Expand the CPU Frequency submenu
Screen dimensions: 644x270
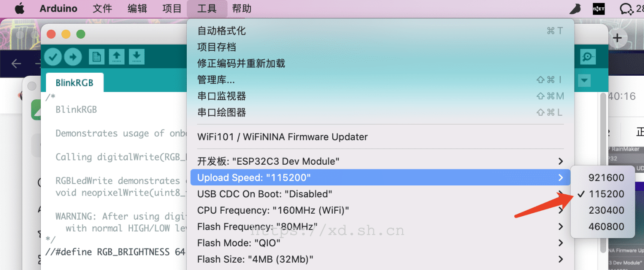point(380,210)
